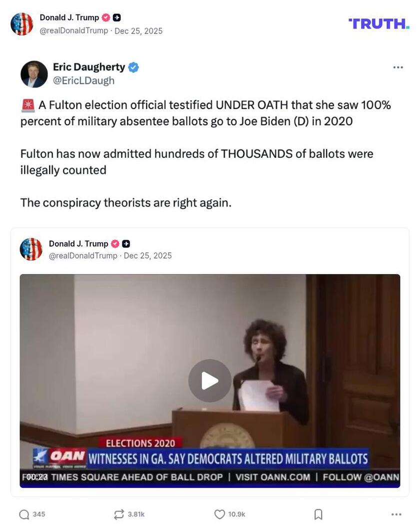Click the TRUTH logo
Screen dimensions: 420x532
(x=379, y=24)
